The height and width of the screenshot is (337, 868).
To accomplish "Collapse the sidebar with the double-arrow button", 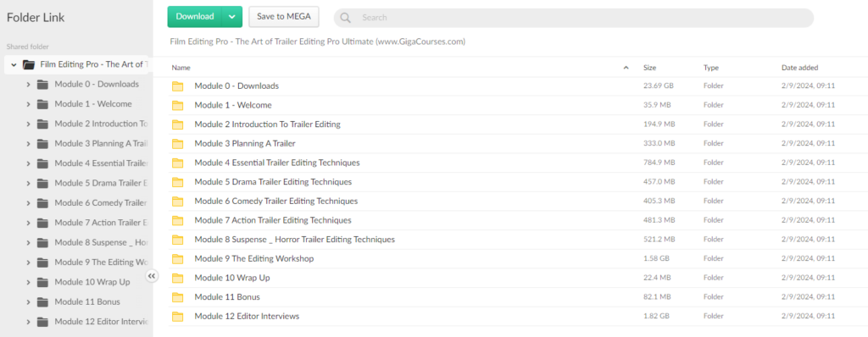I will 153,276.
